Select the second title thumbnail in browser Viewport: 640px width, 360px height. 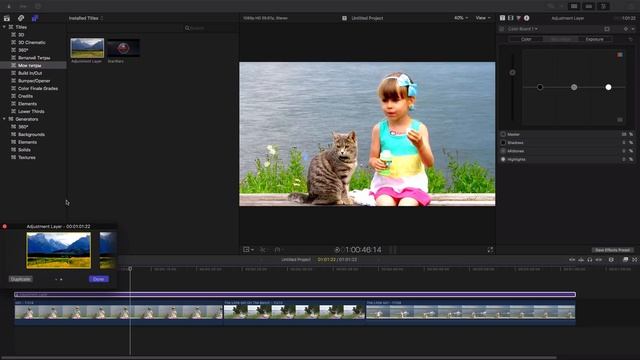click(x=123, y=48)
